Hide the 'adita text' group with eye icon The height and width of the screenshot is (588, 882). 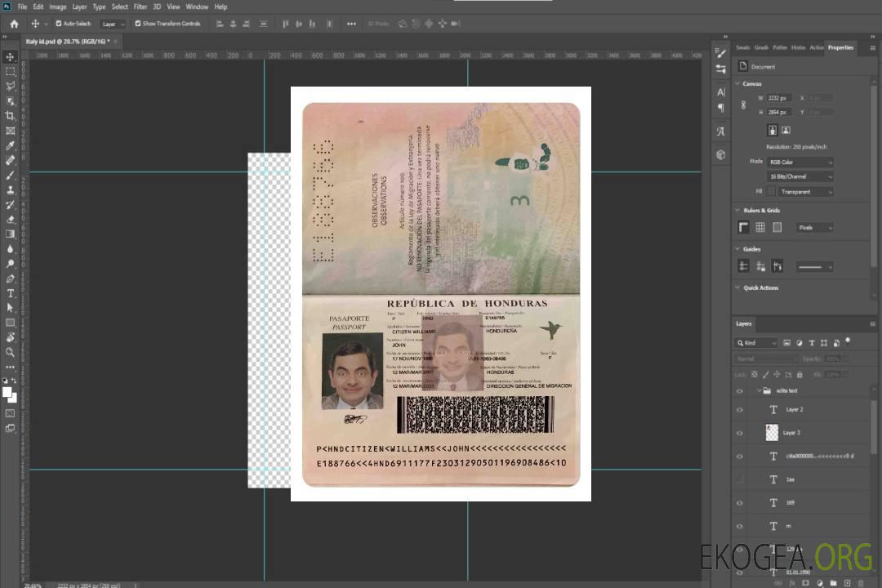point(740,391)
